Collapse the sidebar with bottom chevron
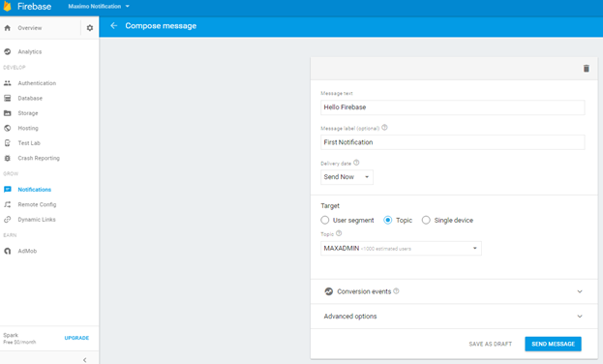Image resolution: width=603 pixels, height=364 pixels. click(84, 360)
